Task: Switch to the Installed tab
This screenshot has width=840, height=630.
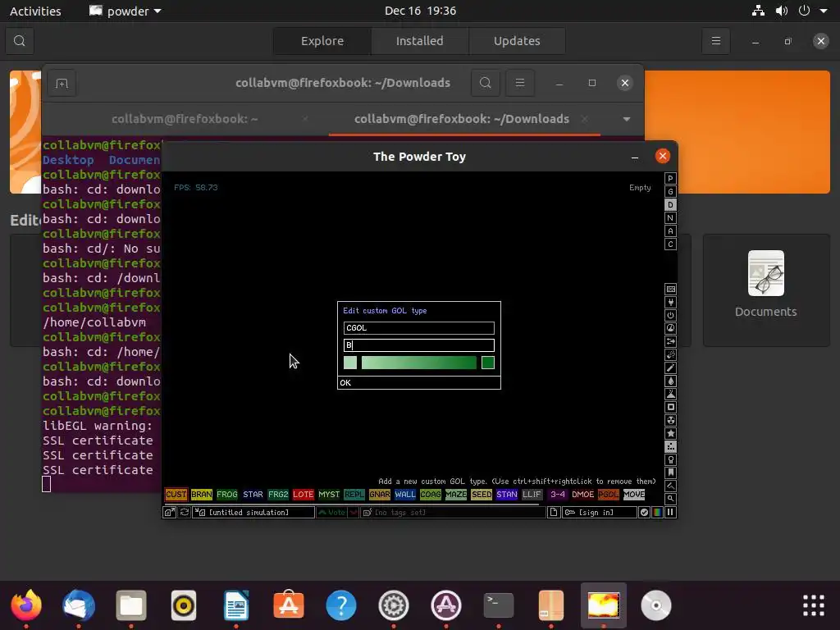Action: pyautogui.click(x=419, y=41)
